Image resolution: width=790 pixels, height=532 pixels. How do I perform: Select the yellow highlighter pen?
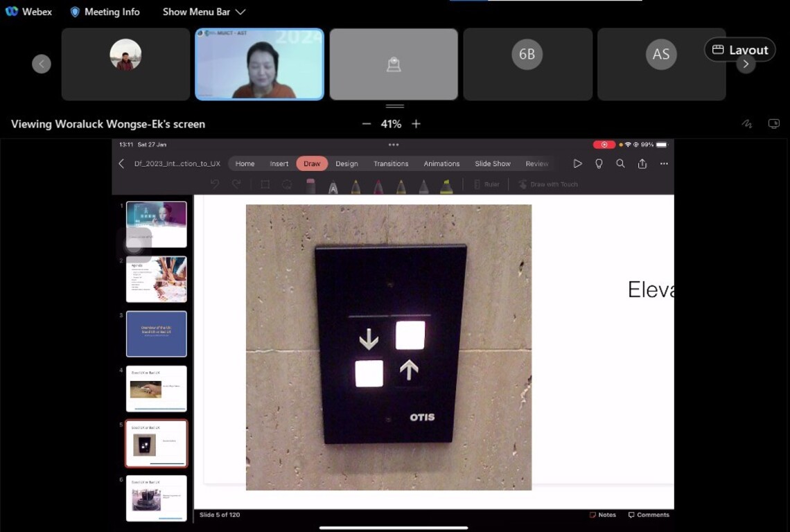pos(446,186)
